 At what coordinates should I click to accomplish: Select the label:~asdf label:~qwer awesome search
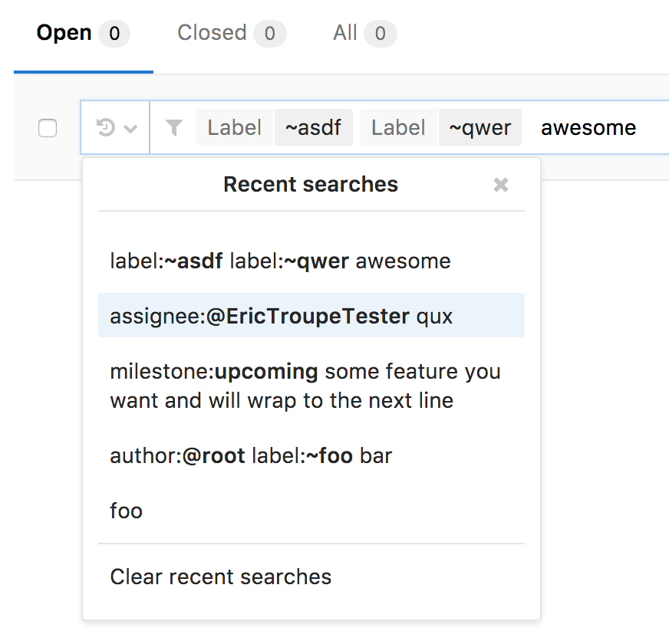(280, 261)
